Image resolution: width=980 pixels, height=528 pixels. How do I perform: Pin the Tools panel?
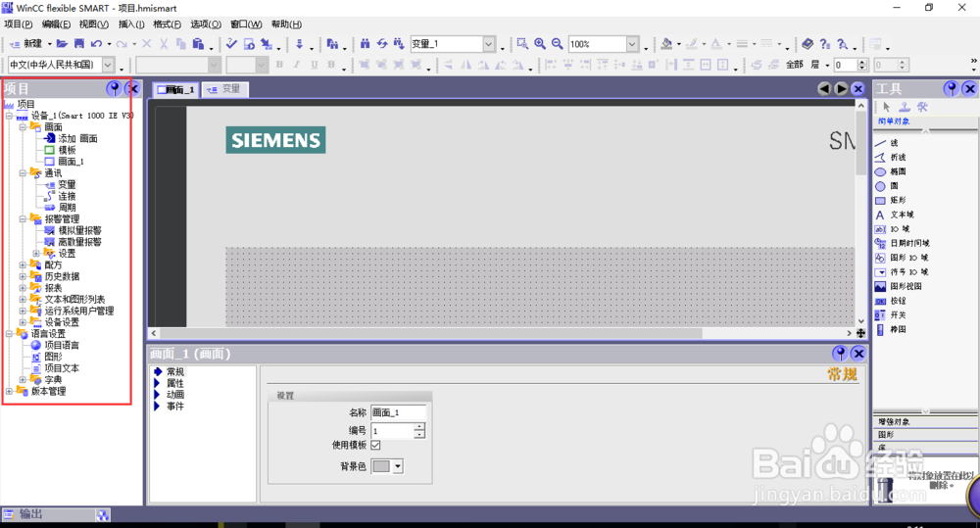pos(952,89)
